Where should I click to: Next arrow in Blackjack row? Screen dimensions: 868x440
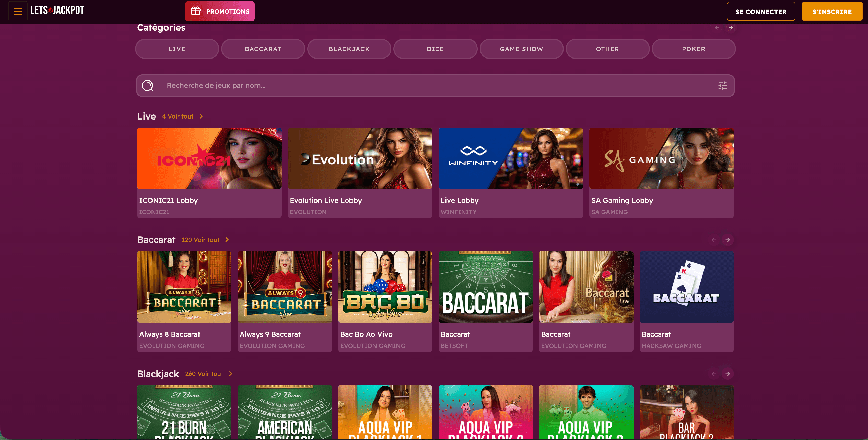(x=728, y=374)
